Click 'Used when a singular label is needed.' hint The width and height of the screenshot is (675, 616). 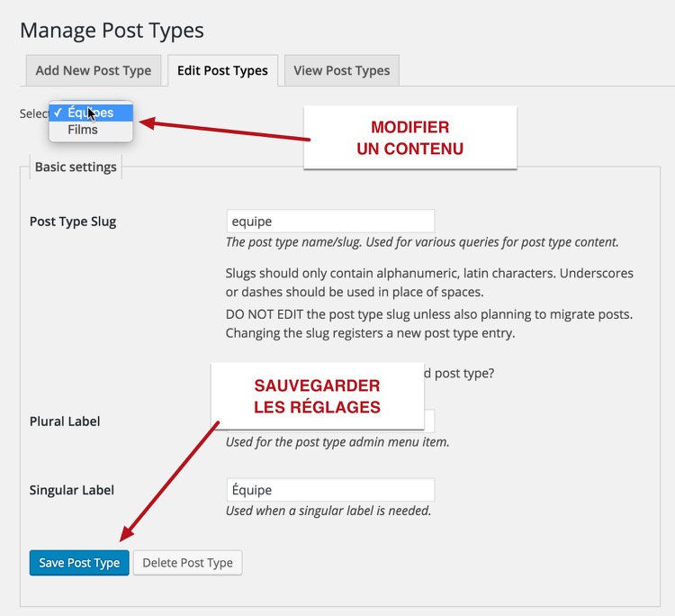click(328, 511)
